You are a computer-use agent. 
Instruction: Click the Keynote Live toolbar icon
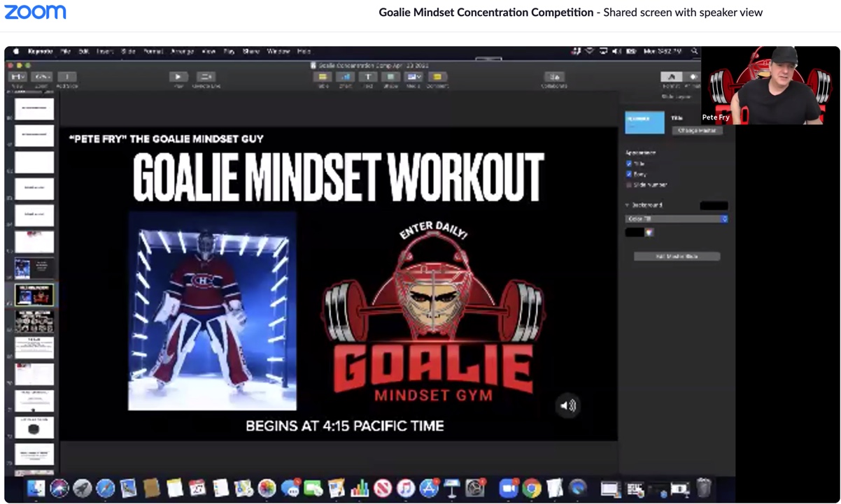[206, 77]
